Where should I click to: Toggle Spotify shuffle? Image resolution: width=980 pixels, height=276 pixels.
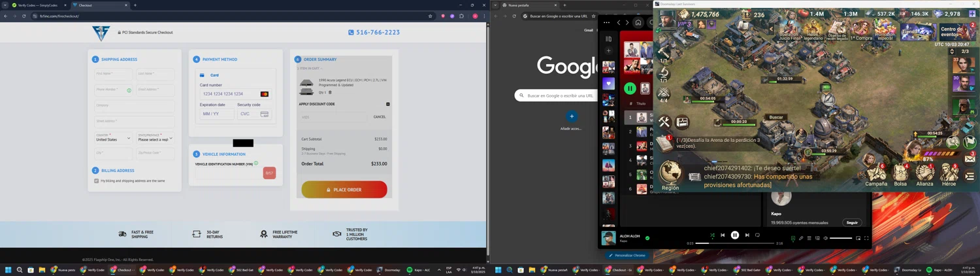(712, 235)
